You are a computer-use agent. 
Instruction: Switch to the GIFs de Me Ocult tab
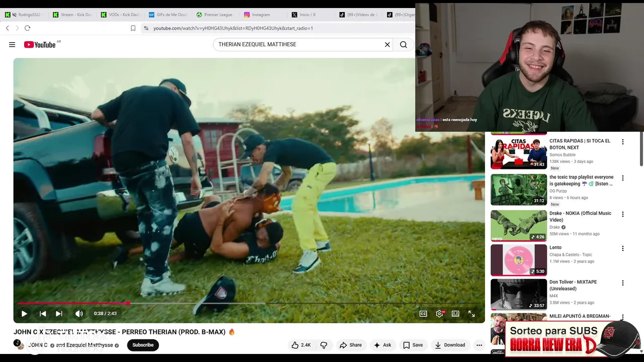[169, 15]
